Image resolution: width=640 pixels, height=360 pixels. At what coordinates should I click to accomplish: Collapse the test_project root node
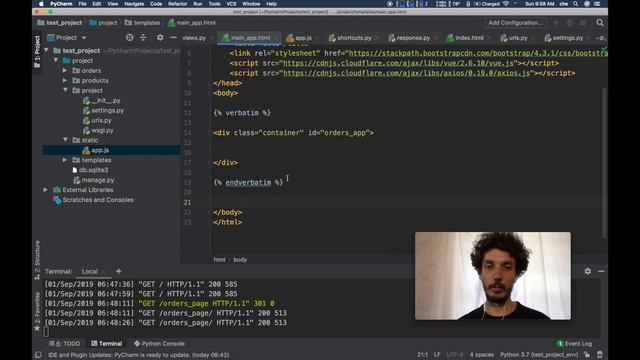(46, 51)
